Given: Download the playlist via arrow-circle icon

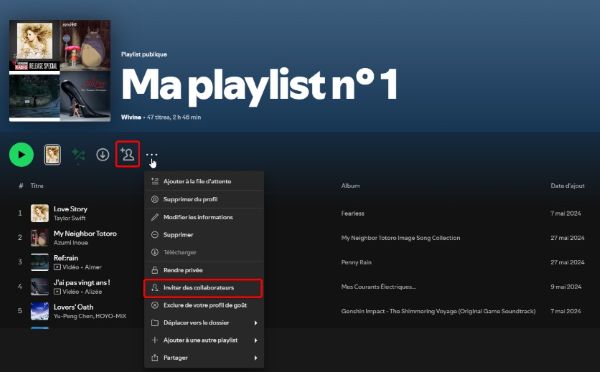Looking at the screenshot, I should click(x=103, y=155).
